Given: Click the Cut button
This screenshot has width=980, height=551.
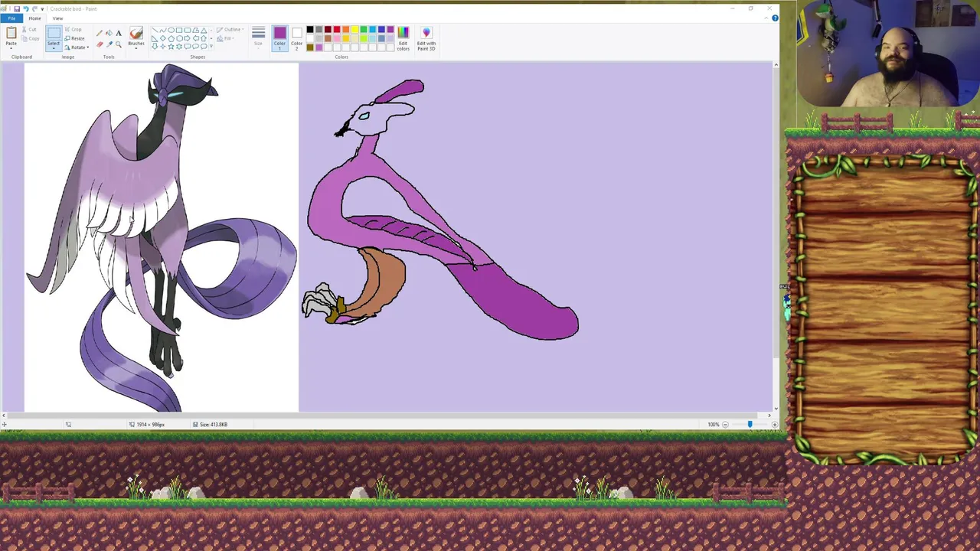Looking at the screenshot, I should 29,29.
